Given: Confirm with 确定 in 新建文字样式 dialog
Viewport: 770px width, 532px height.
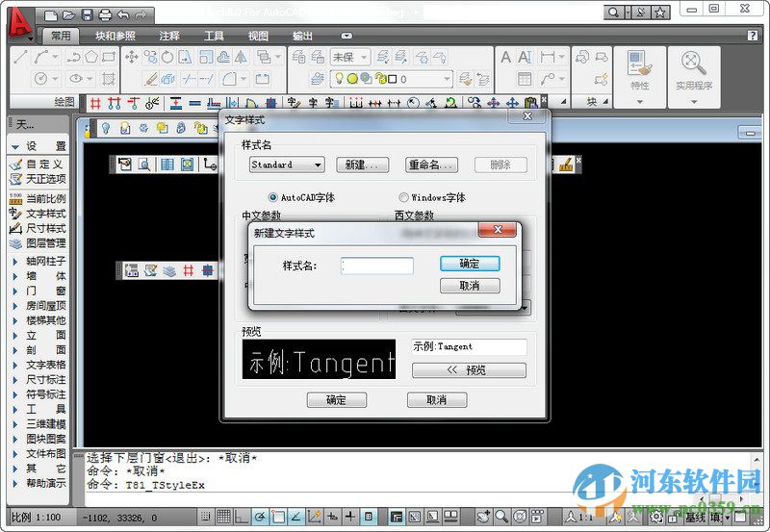Looking at the screenshot, I should (x=470, y=264).
